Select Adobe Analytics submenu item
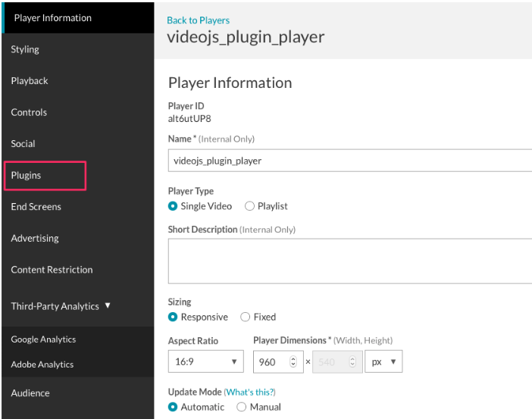This screenshot has height=419, width=532. (x=42, y=364)
